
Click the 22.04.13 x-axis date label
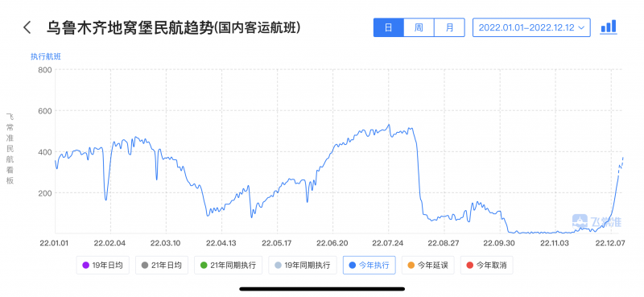[x=221, y=243]
